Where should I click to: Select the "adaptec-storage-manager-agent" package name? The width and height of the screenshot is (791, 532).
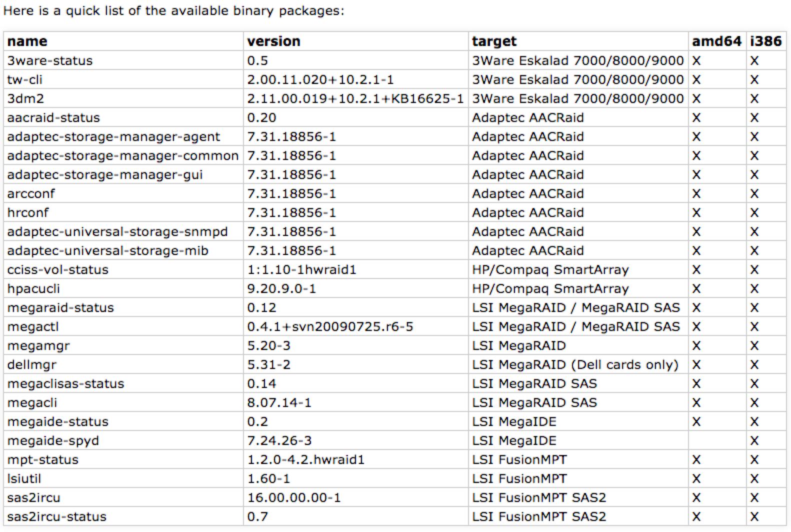tap(113, 136)
